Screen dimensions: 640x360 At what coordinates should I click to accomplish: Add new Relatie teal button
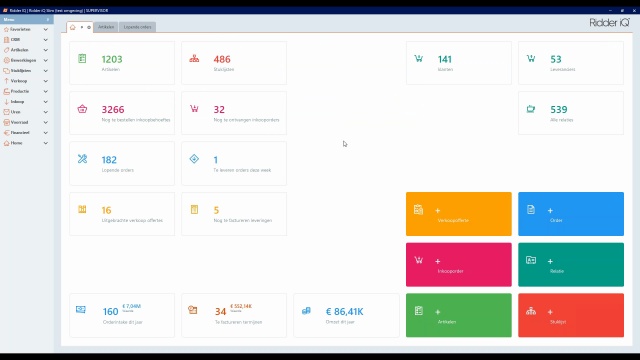tap(571, 264)
